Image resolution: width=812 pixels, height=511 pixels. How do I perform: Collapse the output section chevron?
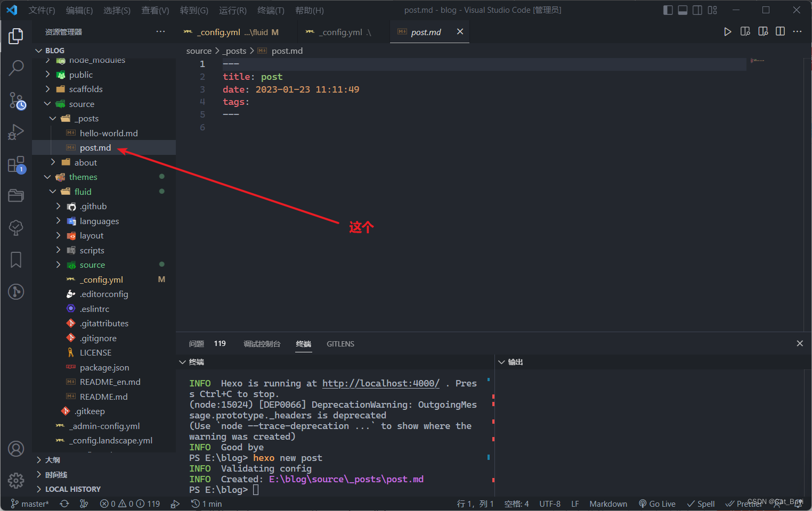(501, 362)
